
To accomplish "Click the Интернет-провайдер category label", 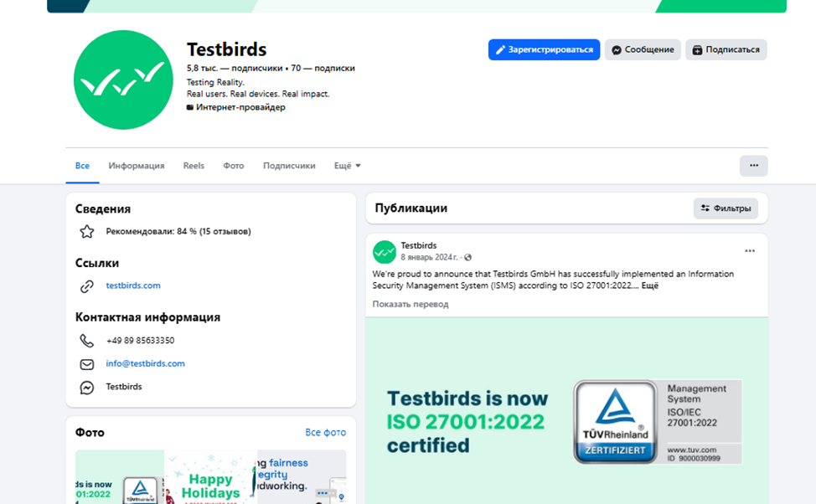I will [x=240, y=107].
